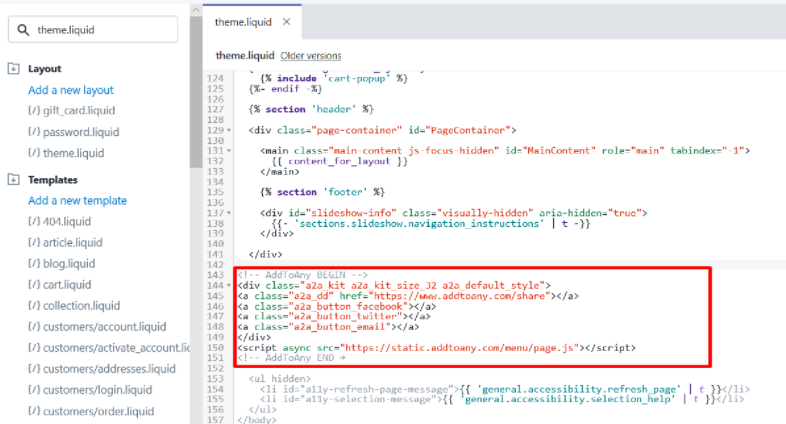Click line number 143 in gutter

click(x=215, y=275)
